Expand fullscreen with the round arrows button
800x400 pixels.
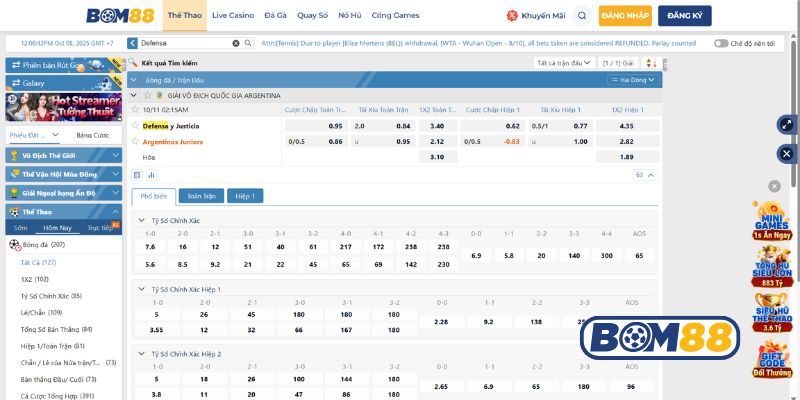787,124
